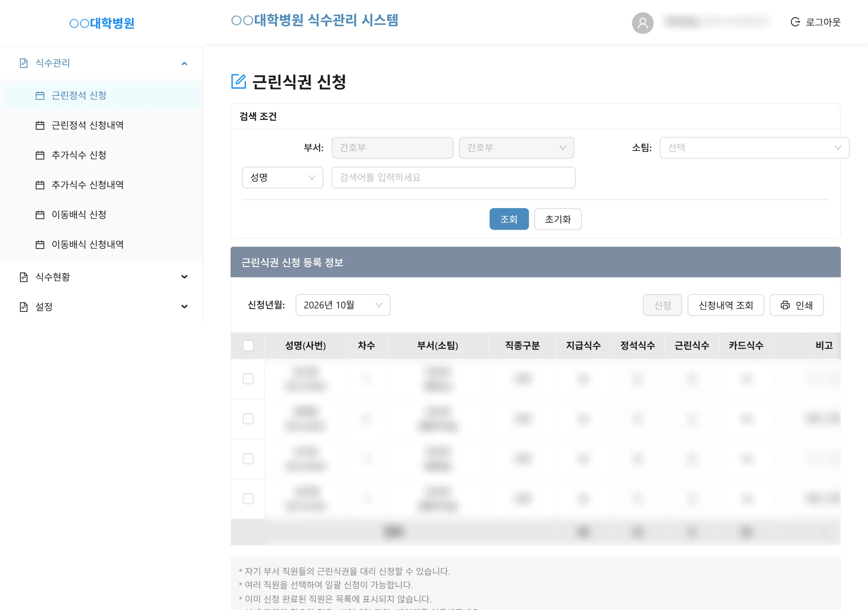Expand the 설정 menu chevron
Image resolution: width=868 pixels, height=610 pixels.
[x=184, y=307]
